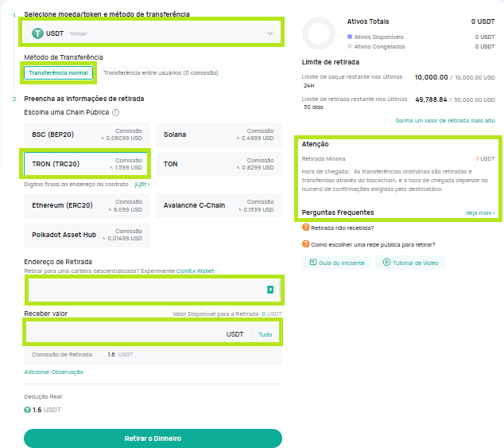Click the book icon on Guia do Iniciante
The height and width of the screenshot is (448, 504).
[x=313, y=263]
